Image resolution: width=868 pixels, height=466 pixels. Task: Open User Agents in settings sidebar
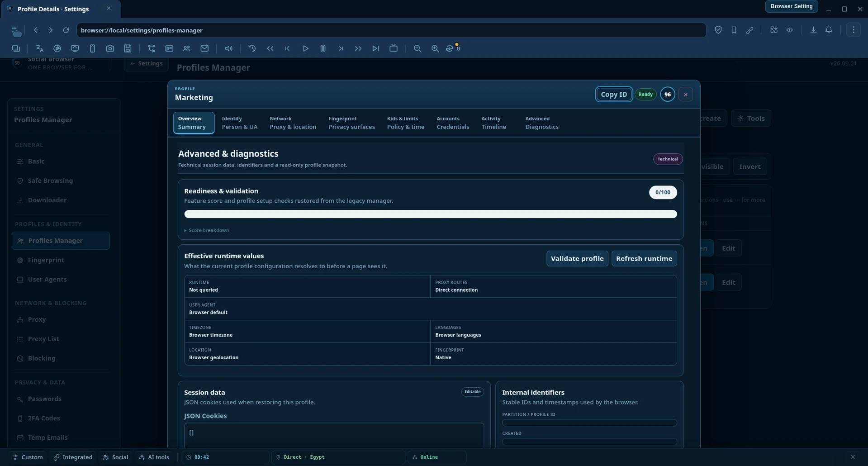point(61,280)
